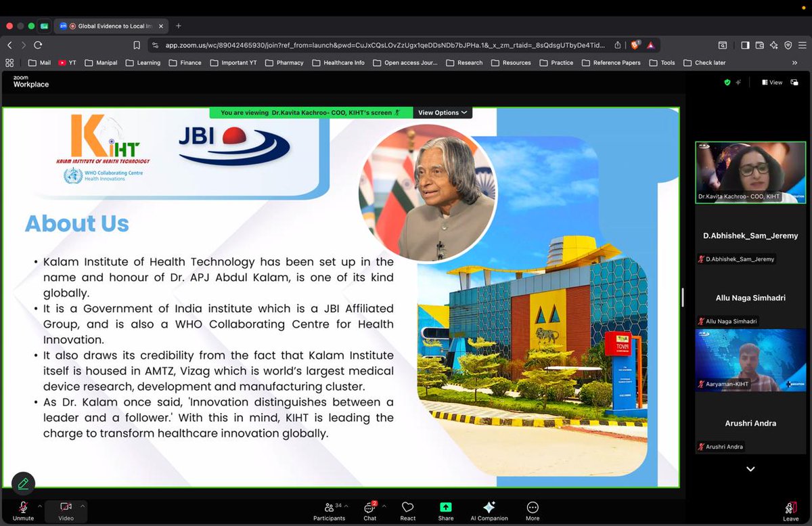This screenshot has width=812, height=526.
Task: Open the Finance bookmark folder
Action: coord(185,62)
